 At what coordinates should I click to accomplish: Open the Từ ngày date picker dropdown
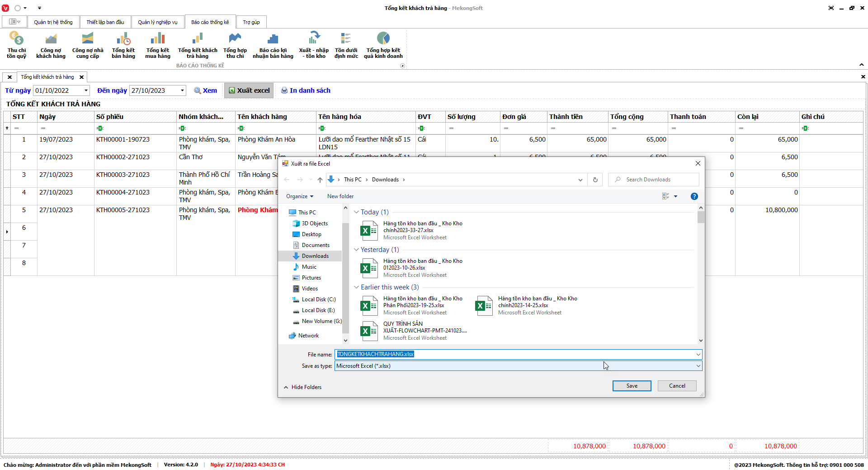click(x=86, y=90)
